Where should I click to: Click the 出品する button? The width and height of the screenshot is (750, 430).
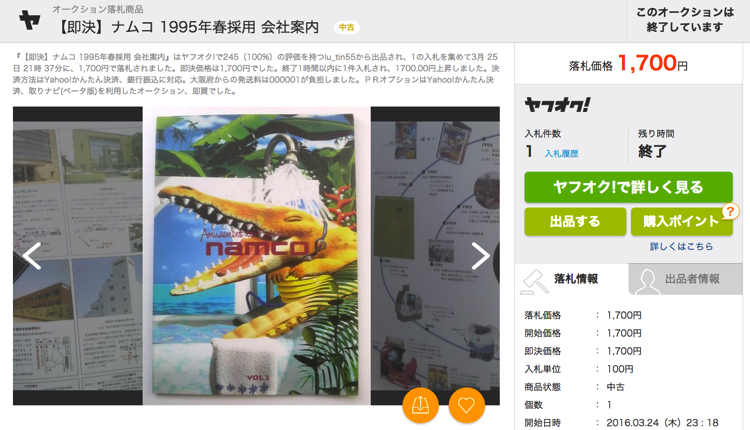tap(575, 221)
